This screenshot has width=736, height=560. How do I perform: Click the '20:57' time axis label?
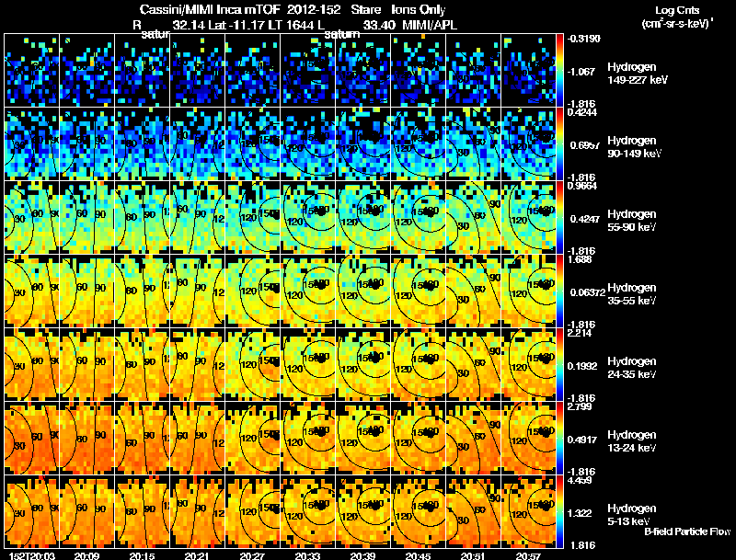click(528, 555)
